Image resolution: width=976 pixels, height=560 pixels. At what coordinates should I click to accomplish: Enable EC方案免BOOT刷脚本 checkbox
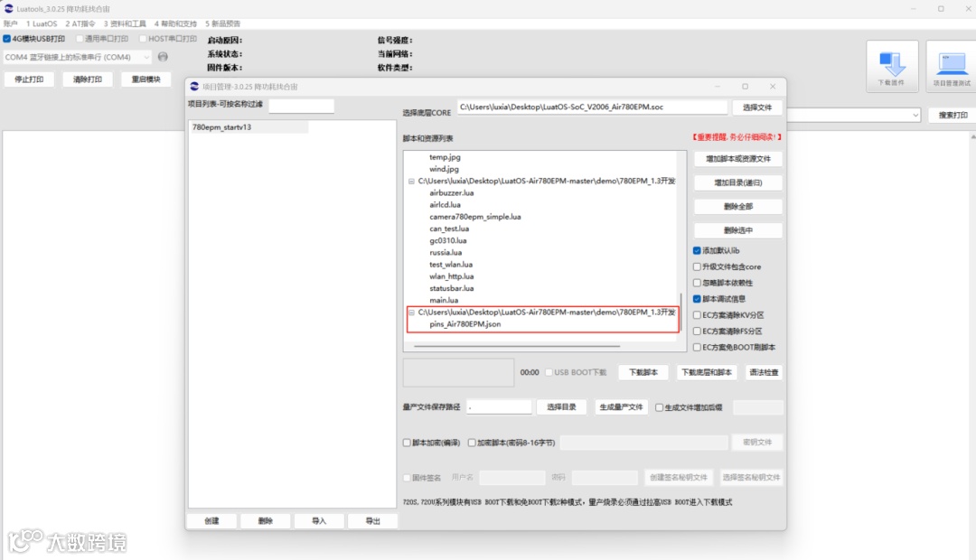point(697,348)
